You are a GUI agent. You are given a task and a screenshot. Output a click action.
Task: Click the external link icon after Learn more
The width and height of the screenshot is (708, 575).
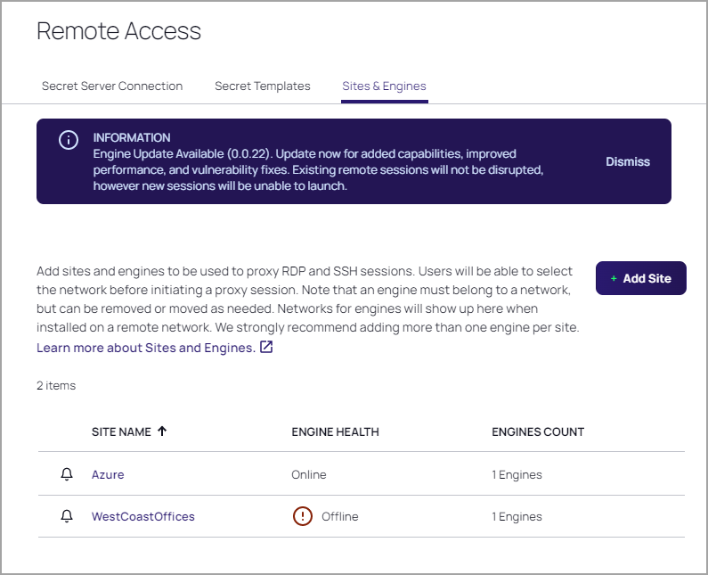(x=266, y=348)
